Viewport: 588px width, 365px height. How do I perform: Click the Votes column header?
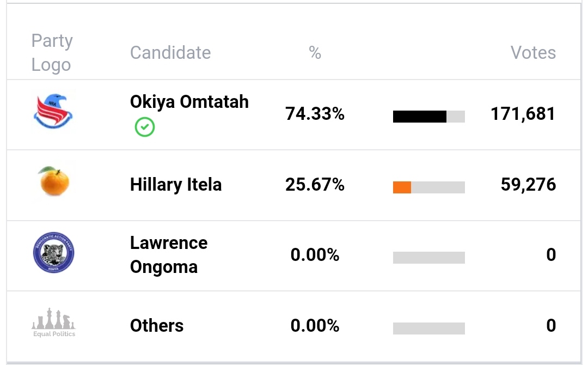(532, 53)
